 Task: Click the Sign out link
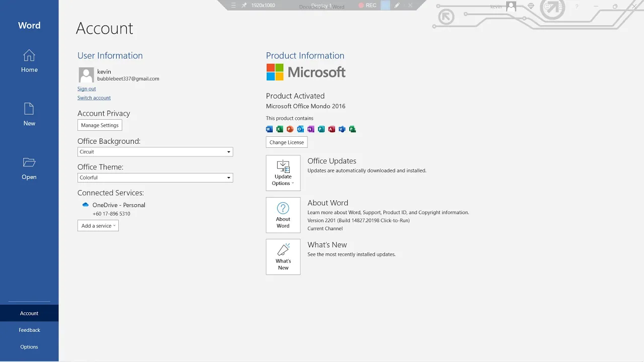pyautogui.click(x=87, y=88)
